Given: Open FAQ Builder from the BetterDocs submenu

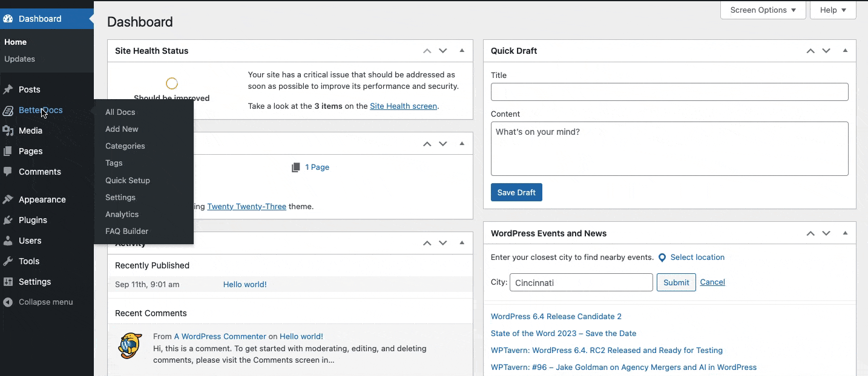Looking at the screenshot, I should [x=127, y=231].
